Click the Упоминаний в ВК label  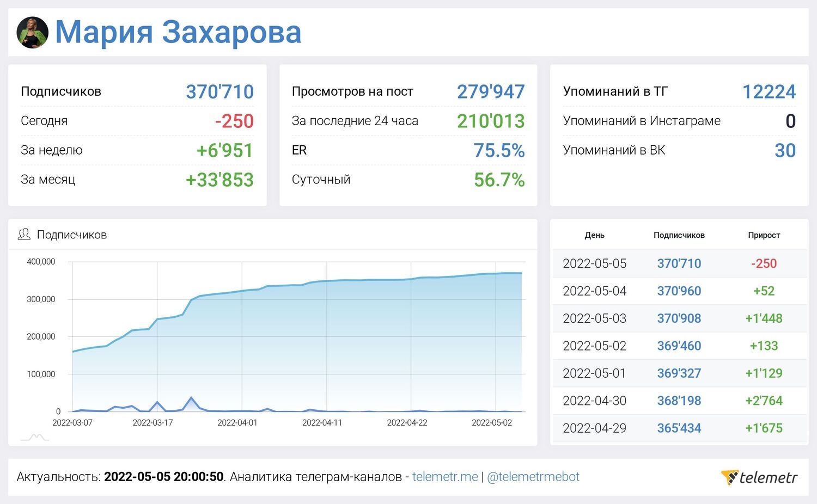pos(614,150)
